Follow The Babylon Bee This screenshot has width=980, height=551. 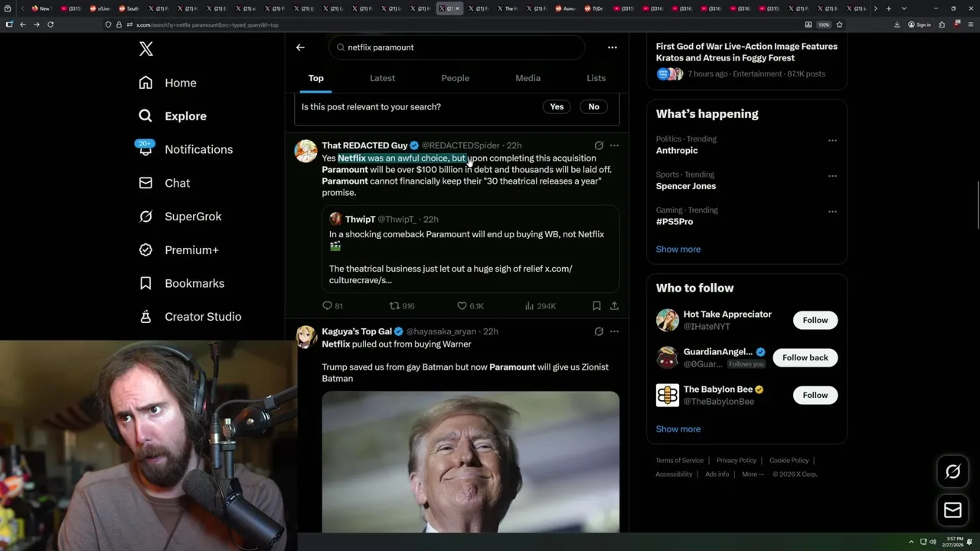point(815,395)
